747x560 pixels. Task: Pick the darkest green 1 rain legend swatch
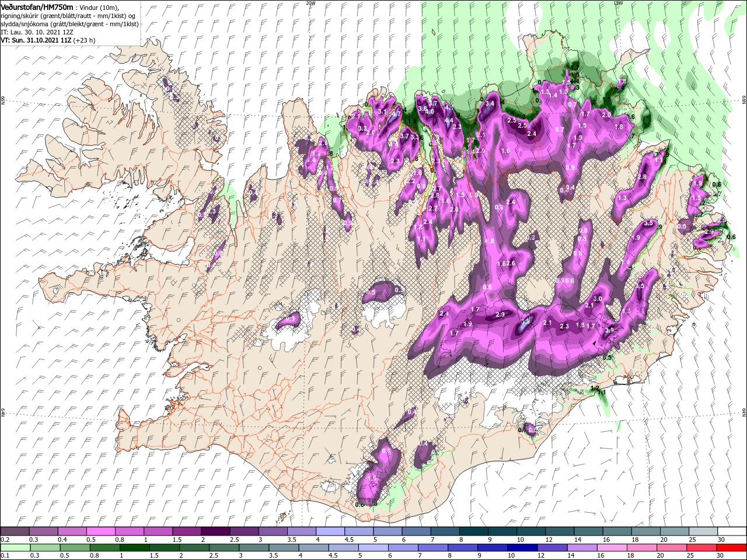134,548
